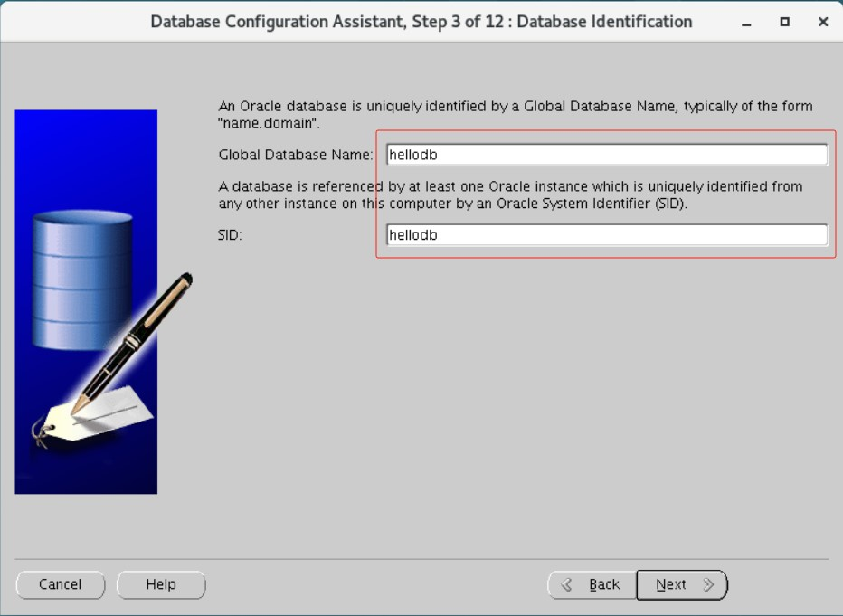Viewport: 843px width, 616px height.
Task: Click the 'Global Database Name:' label
Action: pos(295,155)
